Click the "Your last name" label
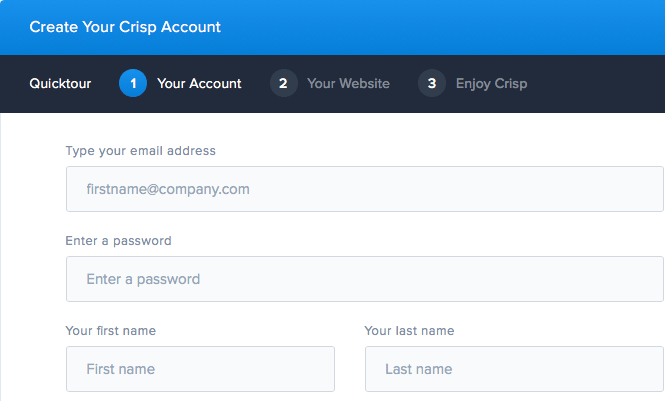Screen dimensions: 665x401 click(x=409, y=331)
